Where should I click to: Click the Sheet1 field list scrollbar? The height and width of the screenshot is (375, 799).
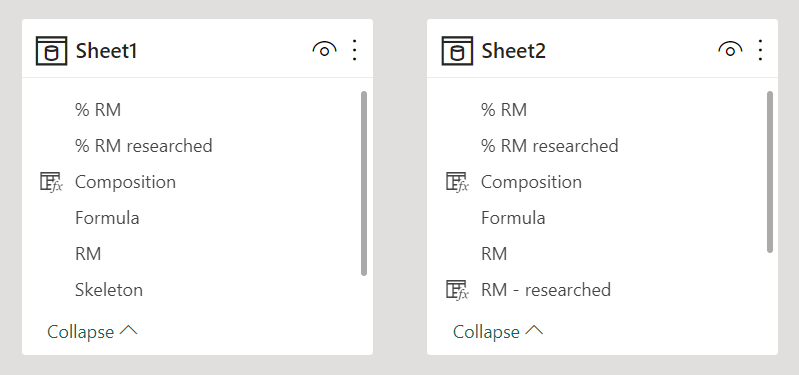coord(364,183)
